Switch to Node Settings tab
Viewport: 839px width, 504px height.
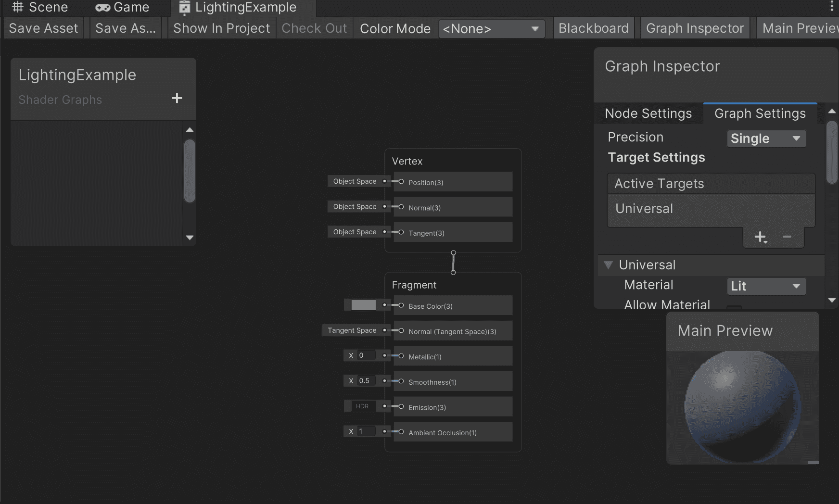(x=648, y=113)
